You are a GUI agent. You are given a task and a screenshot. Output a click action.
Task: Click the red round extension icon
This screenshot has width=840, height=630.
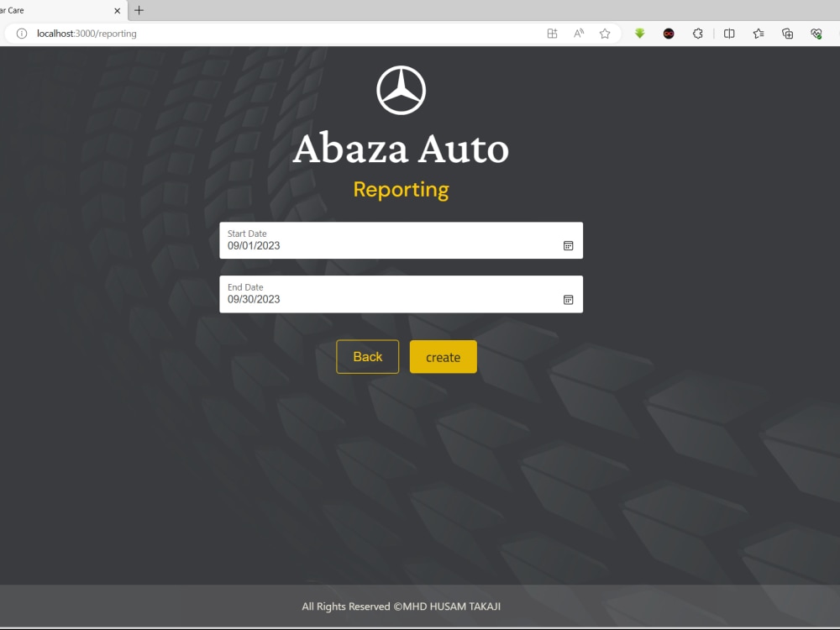coord(669,34)
